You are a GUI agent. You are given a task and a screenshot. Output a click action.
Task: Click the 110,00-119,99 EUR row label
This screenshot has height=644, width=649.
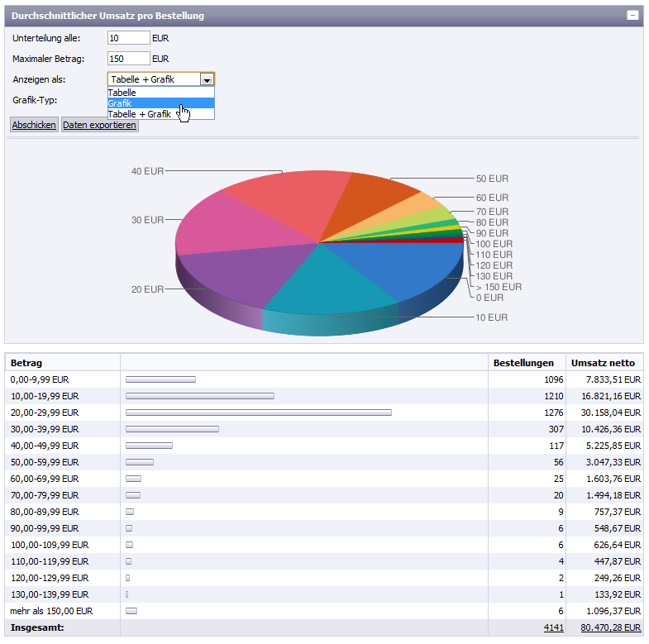(50, 561)
